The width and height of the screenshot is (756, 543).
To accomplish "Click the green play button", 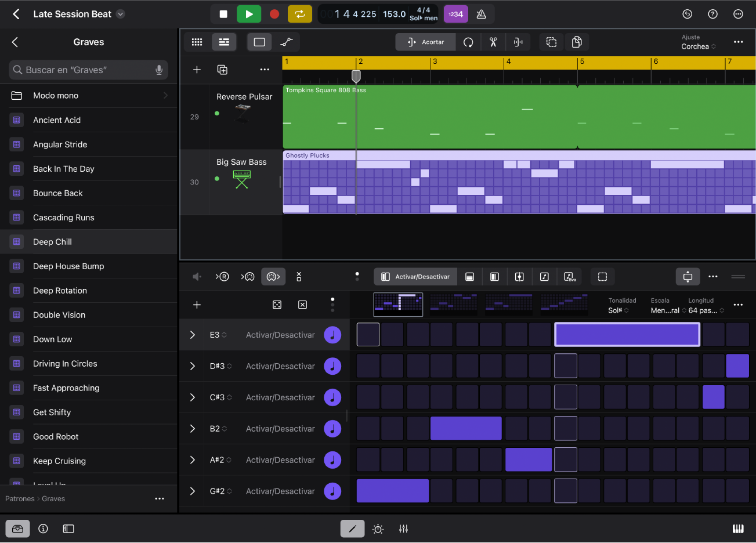I will [x=249, y=14].
